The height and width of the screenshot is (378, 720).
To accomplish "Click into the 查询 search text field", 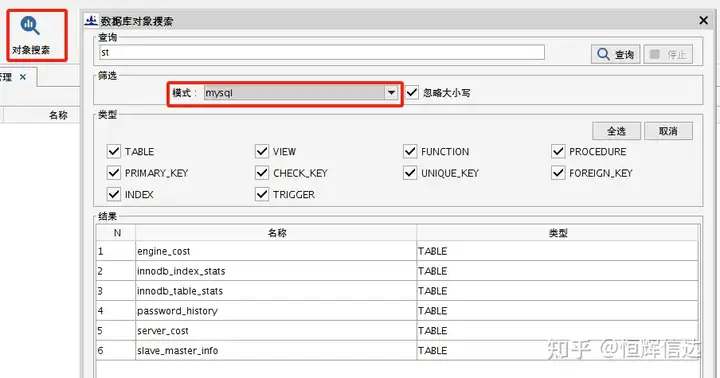I will pyautogui.click(x=322, y=52).
